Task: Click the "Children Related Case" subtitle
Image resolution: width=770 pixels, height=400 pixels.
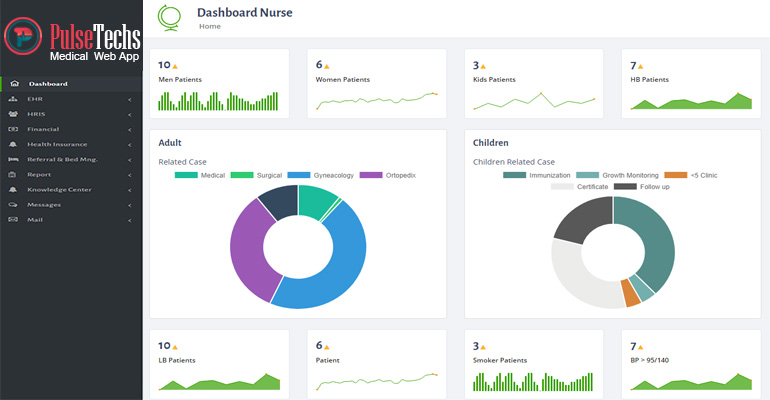Action: [514, 162]
